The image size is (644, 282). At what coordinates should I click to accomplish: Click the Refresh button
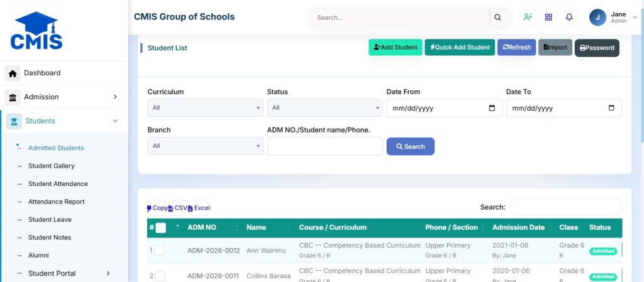point(517,47)
